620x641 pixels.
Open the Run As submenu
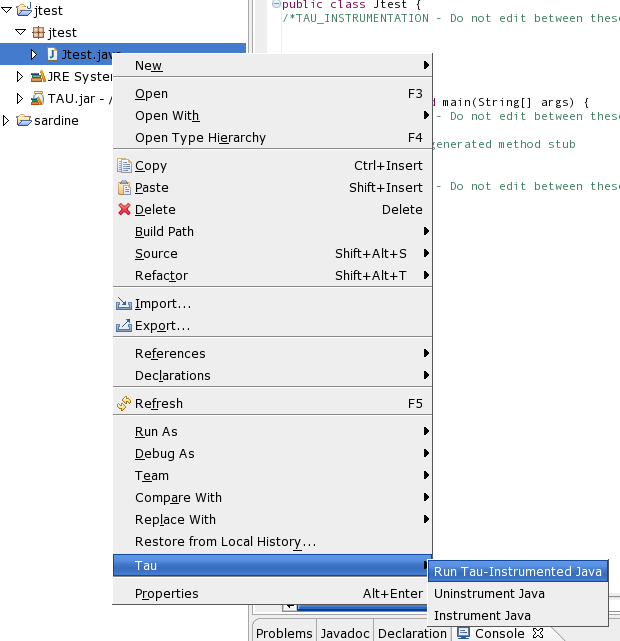pyautogui.click(x=273, y=432)
